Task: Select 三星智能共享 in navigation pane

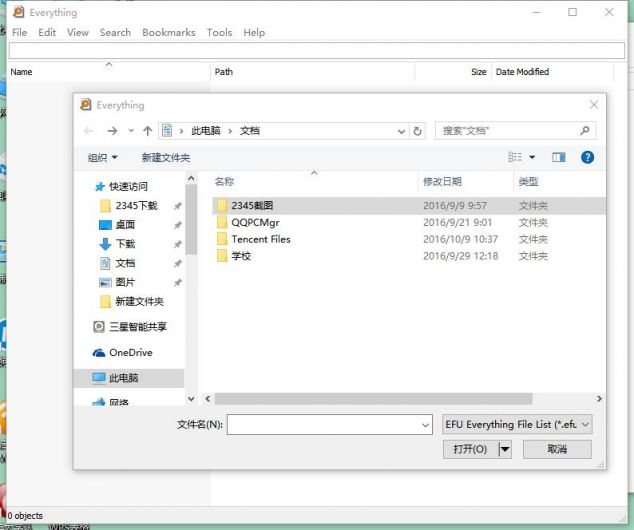Action: 130,326
